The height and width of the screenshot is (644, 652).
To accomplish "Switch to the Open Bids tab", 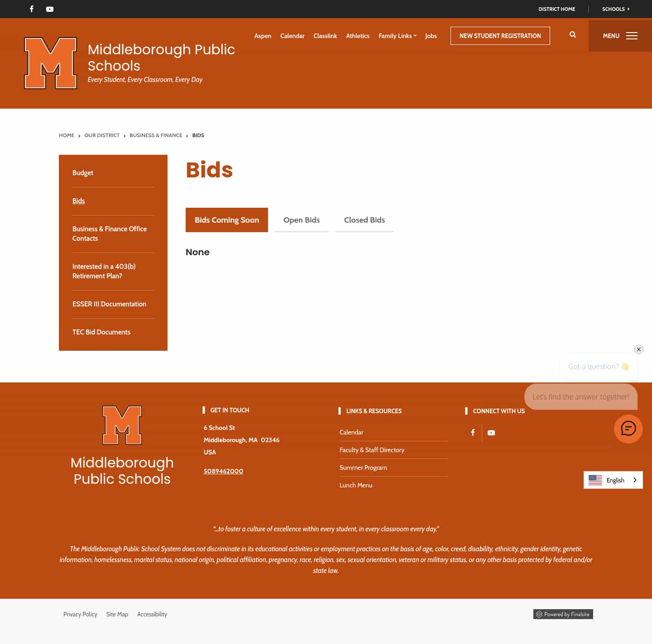I will [301, 220].
